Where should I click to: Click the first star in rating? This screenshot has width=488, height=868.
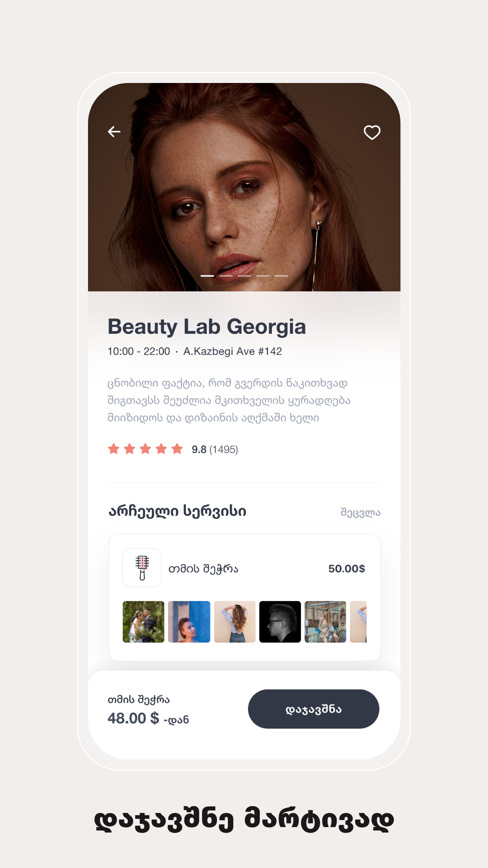[114, 449]
